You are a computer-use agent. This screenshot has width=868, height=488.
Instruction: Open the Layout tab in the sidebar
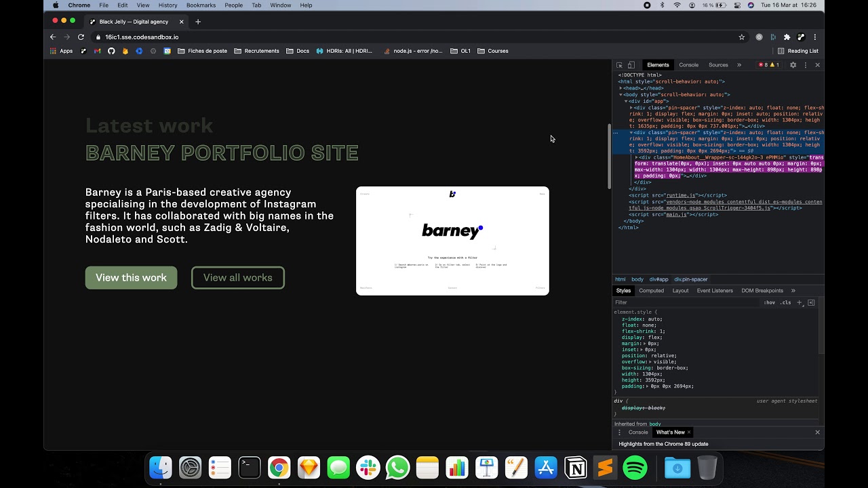pyautogui.click(x=680, y=291)
